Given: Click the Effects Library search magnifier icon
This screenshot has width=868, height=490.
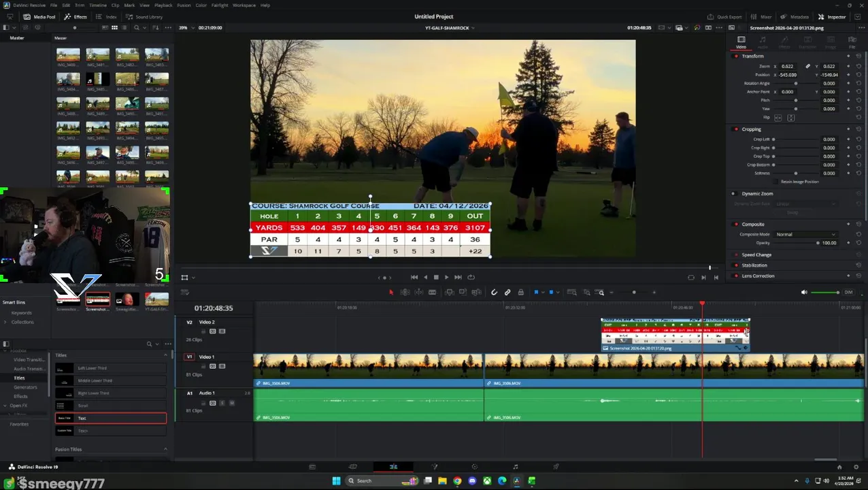Looking at the screenshot, I should pyautogui.click(x=150, y=344).
